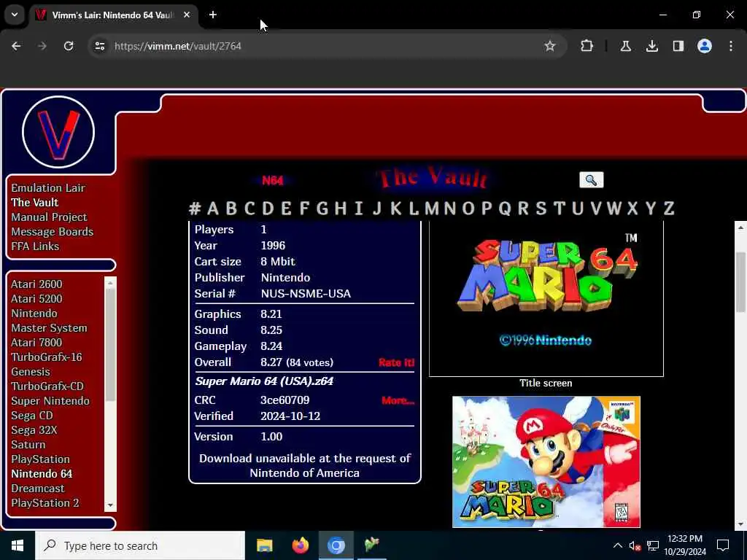This screenshot has height=560, width=747.
Task: Select Atari 2600 in system list
Action: point(36,284)
